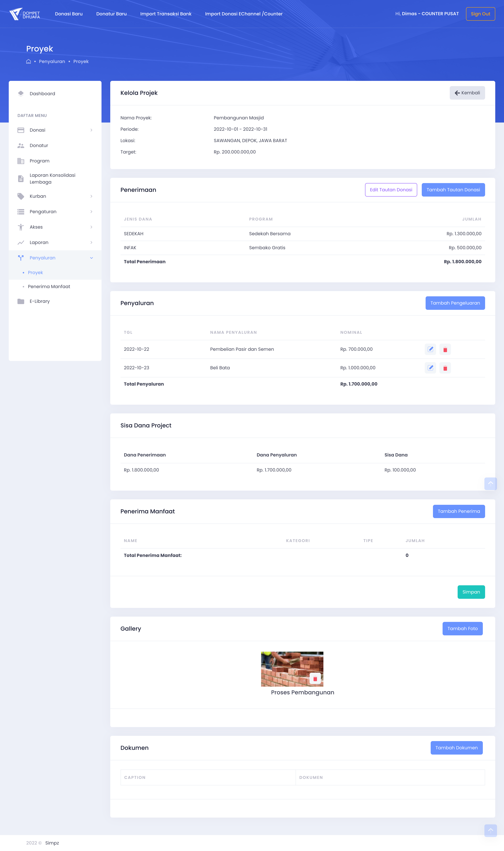This screenshot has width=504, height=851.
Task: Open Donasi Baru in top navigation
Action: (69, 14)
